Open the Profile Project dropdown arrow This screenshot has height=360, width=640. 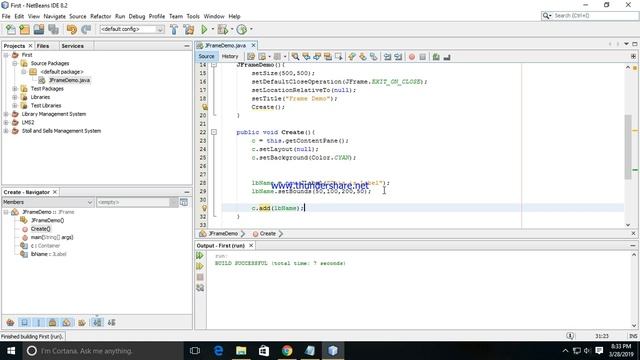pos(251,29)
